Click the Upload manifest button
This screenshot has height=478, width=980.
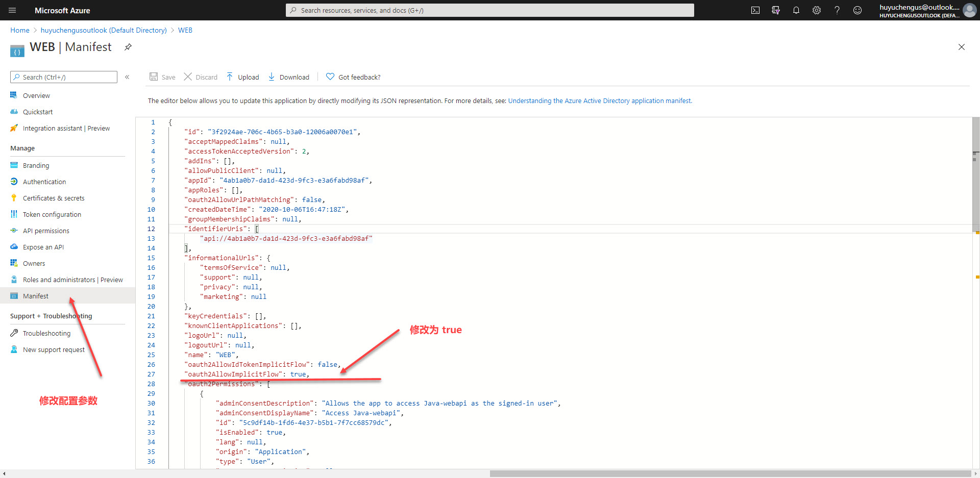point(243,77)
